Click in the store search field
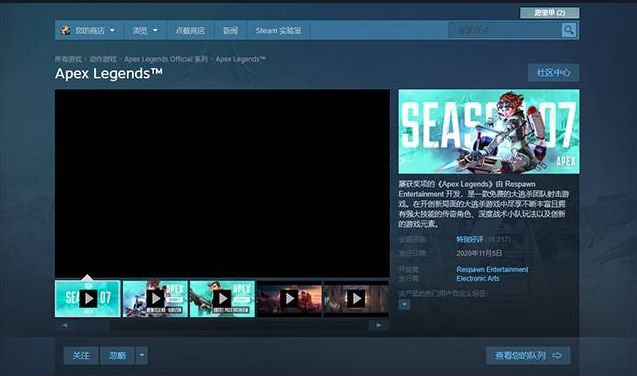The height and width of the screenshot is (376, 637). pos(505,30)
